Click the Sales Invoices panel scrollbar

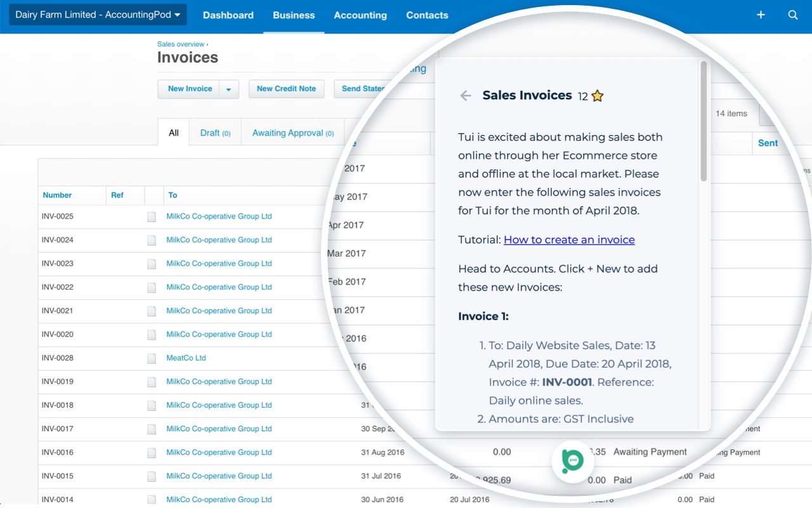704,121
